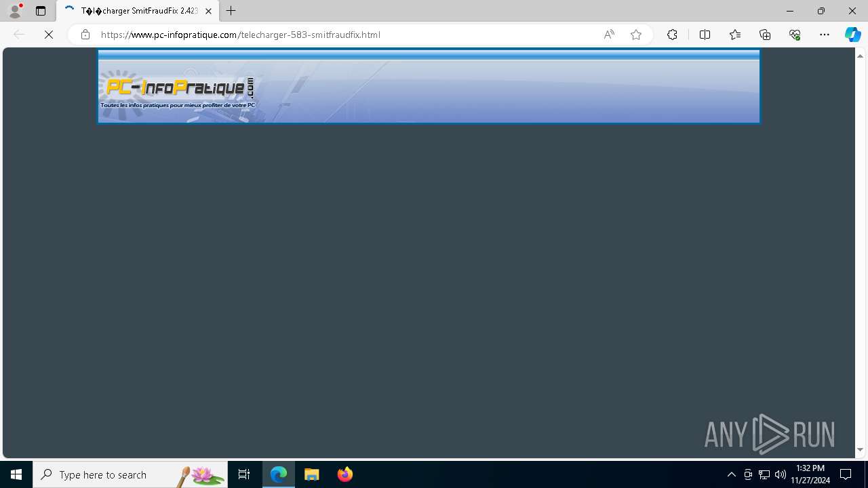
Task: Click the Meet Now tray icon
Action: click(748, 474)
